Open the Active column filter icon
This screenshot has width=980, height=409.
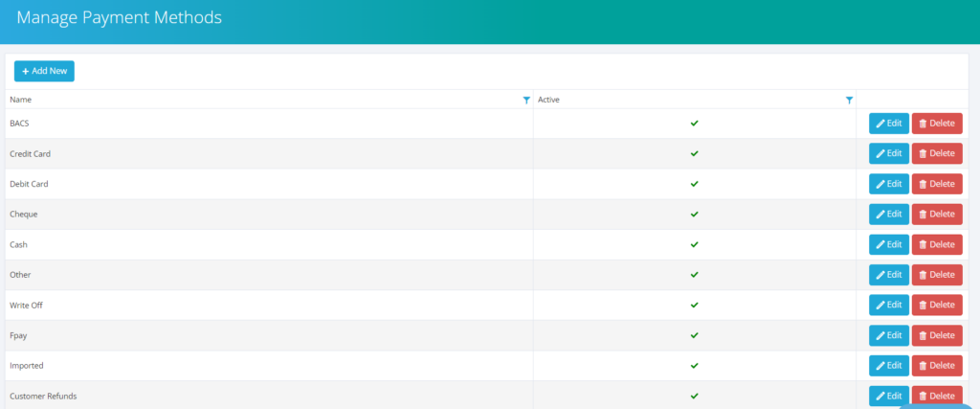849,100
